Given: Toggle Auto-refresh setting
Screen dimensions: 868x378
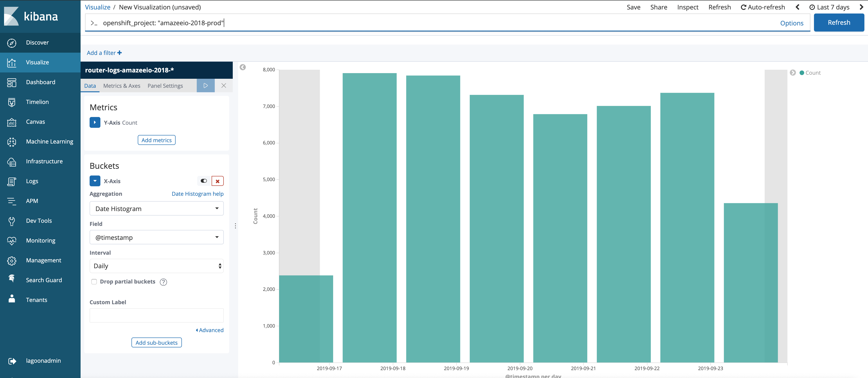Looking at the screenshot, I should (761, 7).
